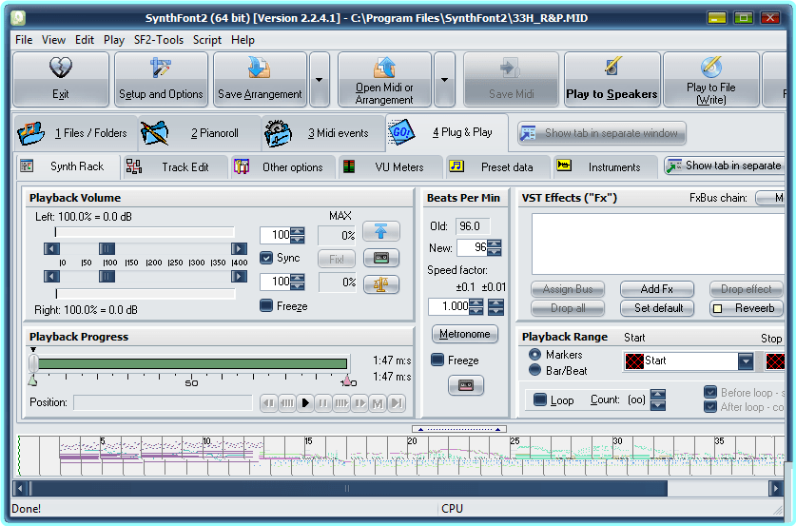Switch to the 2 Pianoroll tab
This screenshot has height=526, width=796.
199,133
